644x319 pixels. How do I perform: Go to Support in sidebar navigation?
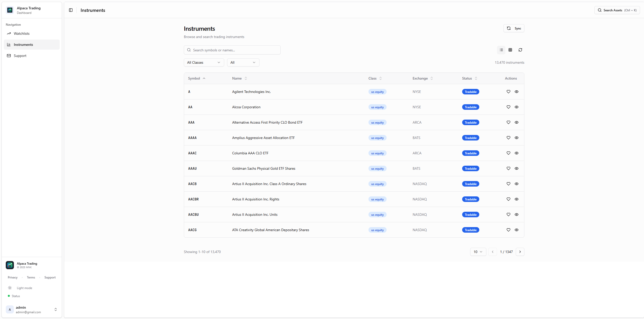pos(20,56)
